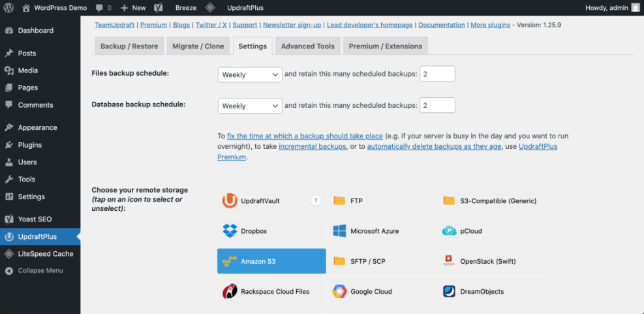Click the Howdy, admin account text
Image resolution: width=644 pixels, height=314 pixels.
click(x=607, y=8)
